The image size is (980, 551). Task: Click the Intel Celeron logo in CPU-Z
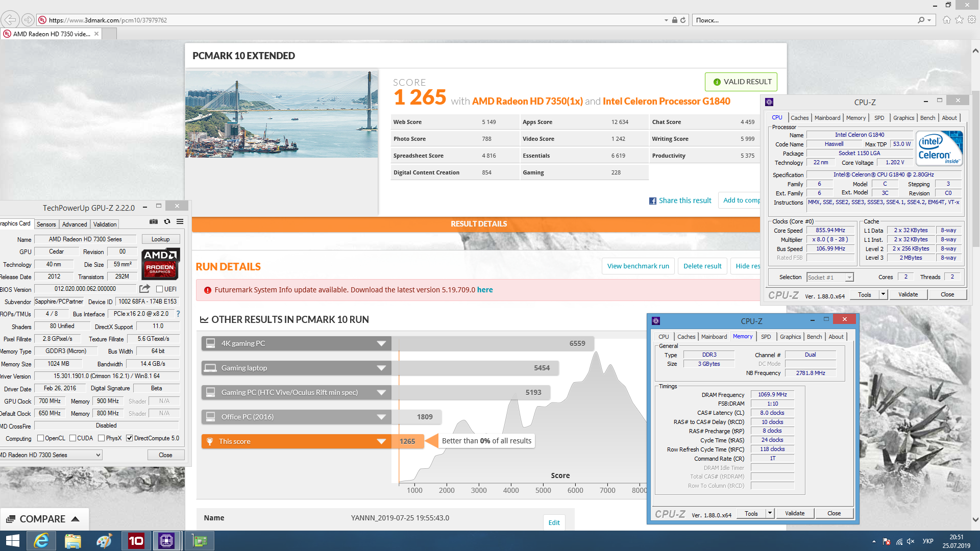click(940, 148)
